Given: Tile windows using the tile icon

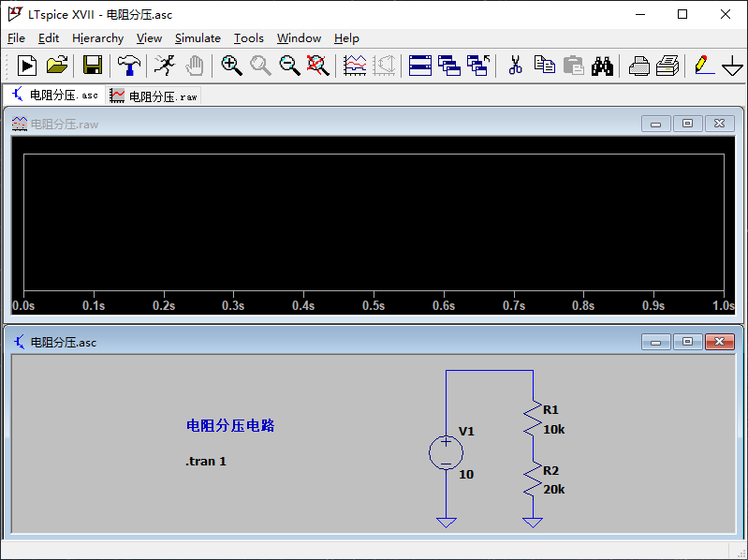Looking at the screenshot, I should point(420,66).
